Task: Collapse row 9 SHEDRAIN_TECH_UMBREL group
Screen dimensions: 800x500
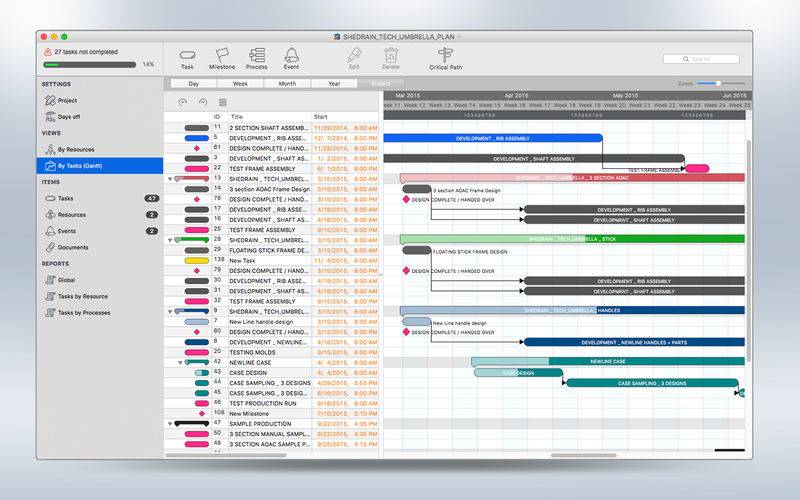Action: (x=170, y=312)
